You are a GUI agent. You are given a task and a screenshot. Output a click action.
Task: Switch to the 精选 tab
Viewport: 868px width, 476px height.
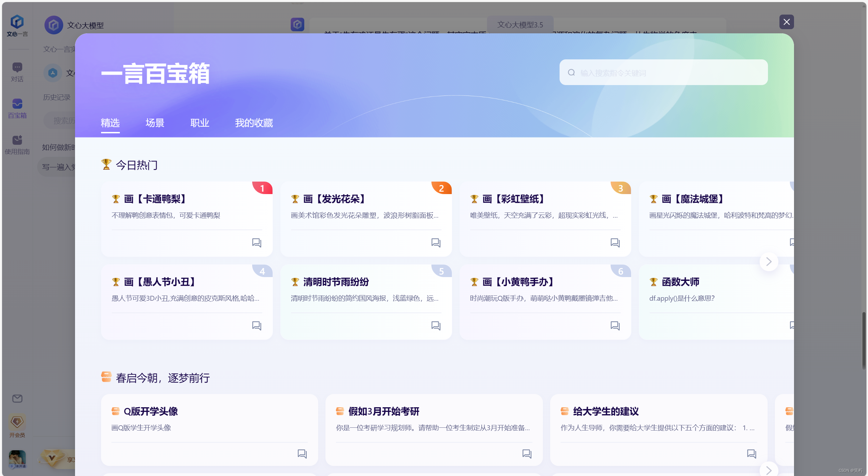pos(110,123)
